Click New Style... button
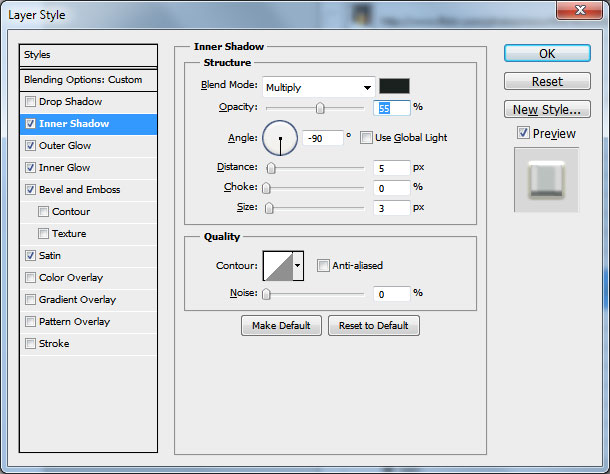610x474 pixels. coord(547,109)
